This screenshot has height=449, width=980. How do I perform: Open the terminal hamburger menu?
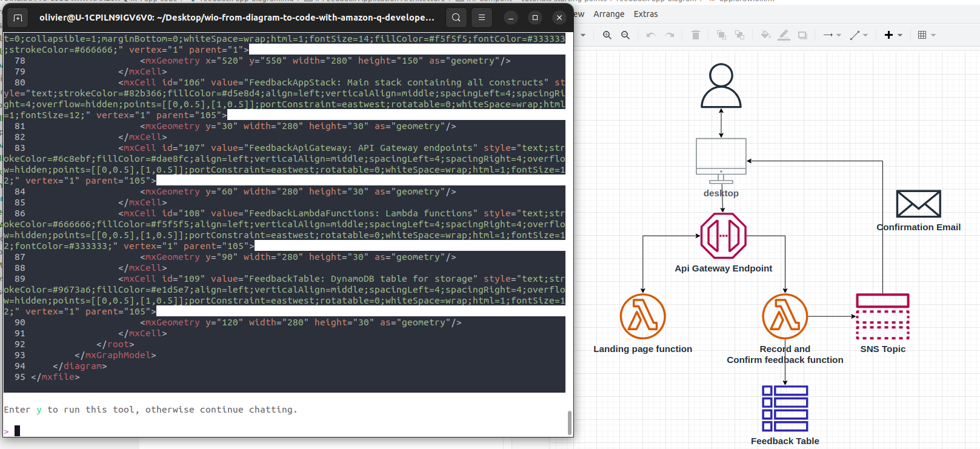[482, 18]
